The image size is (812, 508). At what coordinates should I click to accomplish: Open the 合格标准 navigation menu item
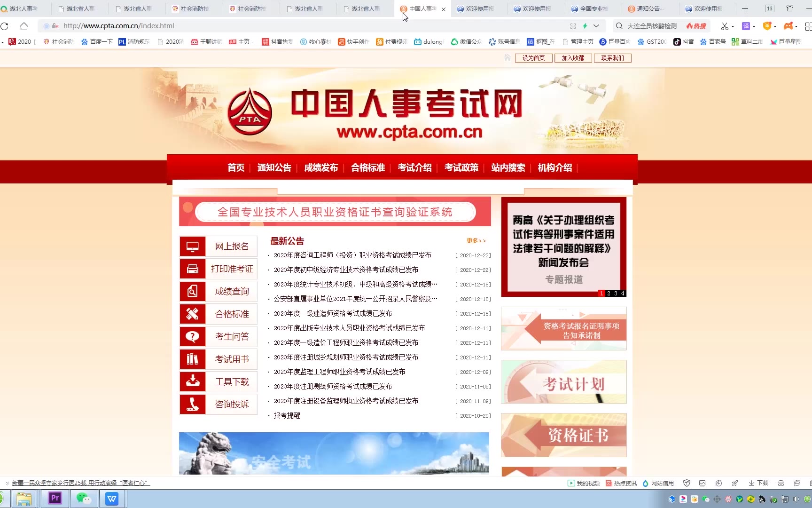click(x=368, y=168)
